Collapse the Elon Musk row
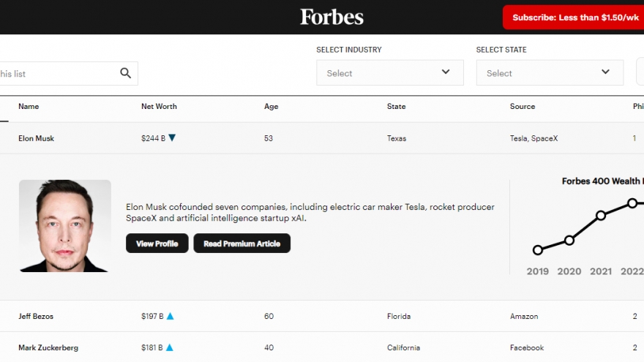The height and width of the screenshot is (362, 644). (x=322, y=138)
